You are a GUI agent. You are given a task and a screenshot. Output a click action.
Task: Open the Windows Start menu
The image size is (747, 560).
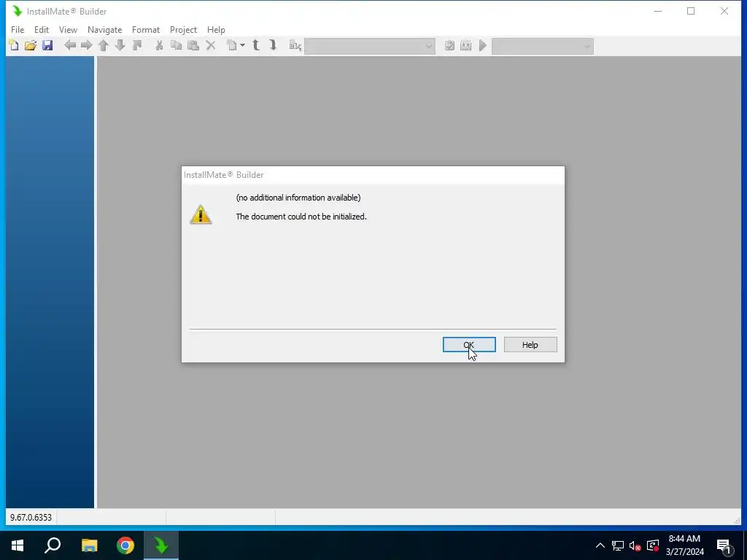click(18, 545)
